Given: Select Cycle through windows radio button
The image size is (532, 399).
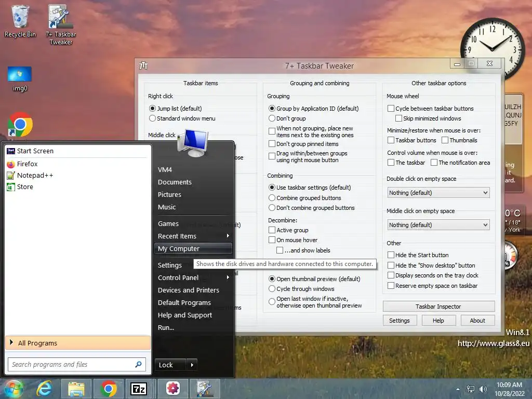Looking at the screenshot, I should [272, 289].
